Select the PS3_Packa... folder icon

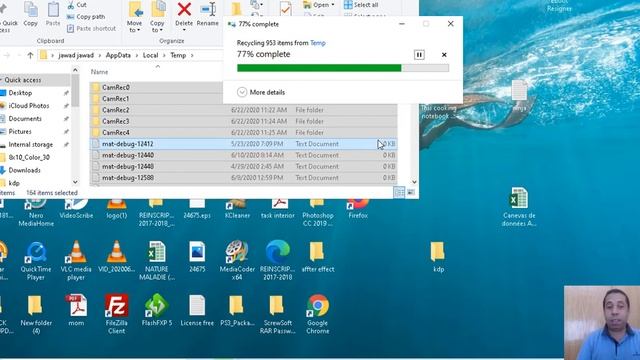(x=237, y=310)
